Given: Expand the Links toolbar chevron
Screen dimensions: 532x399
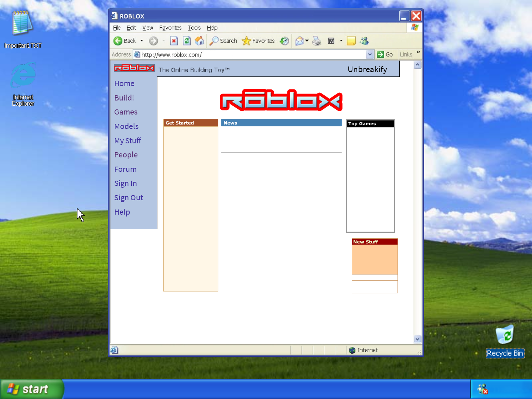Looking at the screenshot, I should coord(418,52).
